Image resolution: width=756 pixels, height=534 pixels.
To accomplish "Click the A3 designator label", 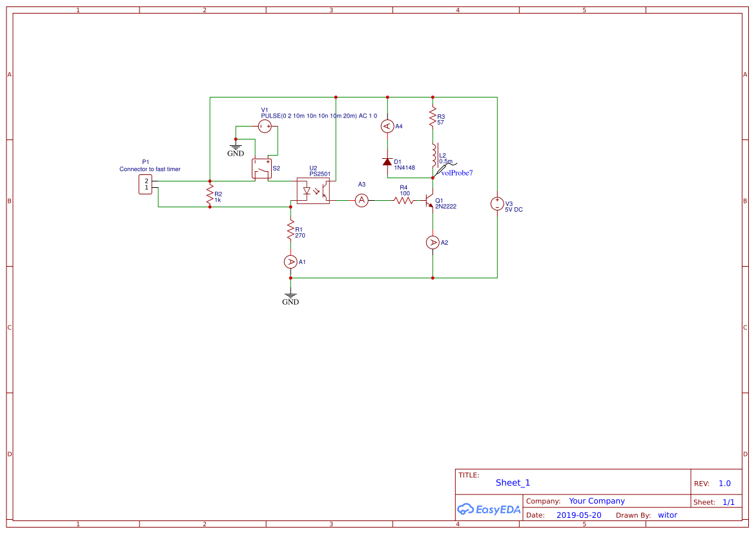I will coord(362,185).
